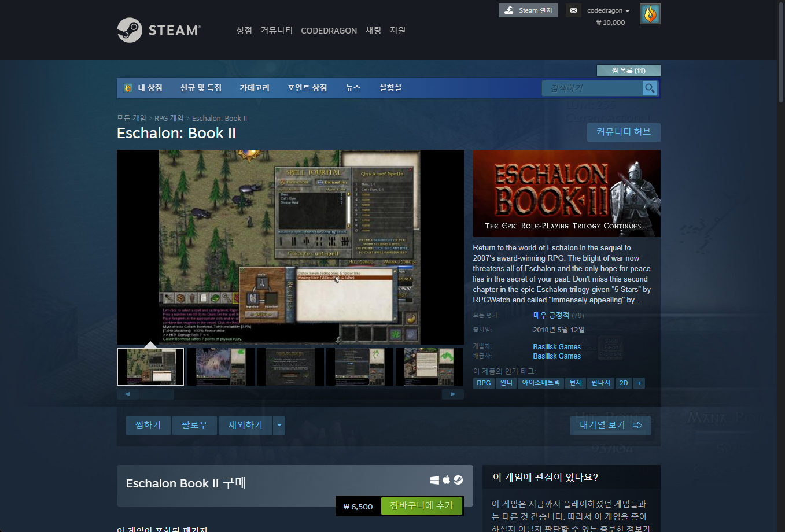Screen dimensions: 785x532
Task: Click the 내 상점 store icon
Action: (128, 88)
